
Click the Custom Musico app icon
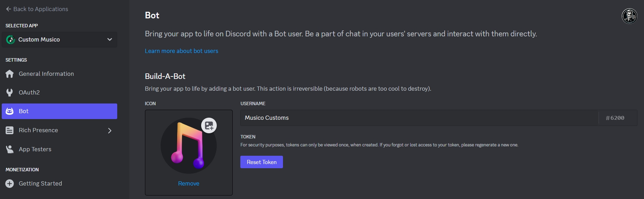click(x=10, y=39)
